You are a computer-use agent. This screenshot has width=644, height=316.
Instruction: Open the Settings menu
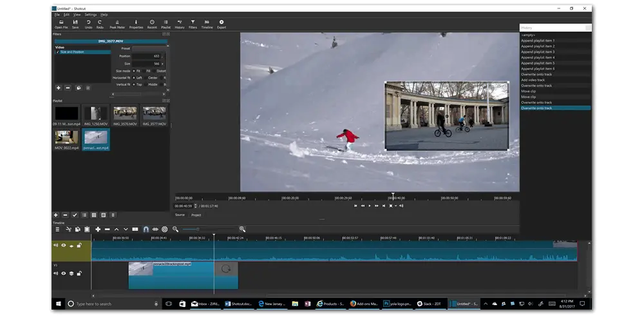(90, 14)
